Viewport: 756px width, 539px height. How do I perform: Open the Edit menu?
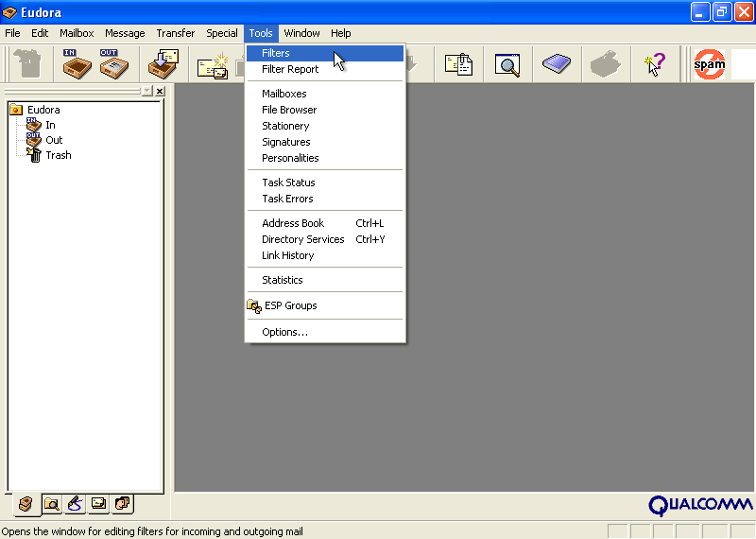(40, 33)
